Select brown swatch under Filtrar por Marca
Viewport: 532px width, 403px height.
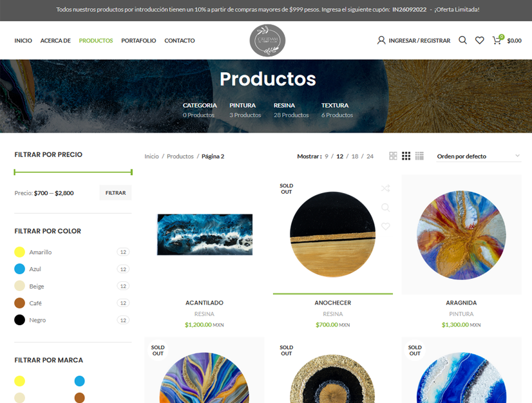(80, 398)
